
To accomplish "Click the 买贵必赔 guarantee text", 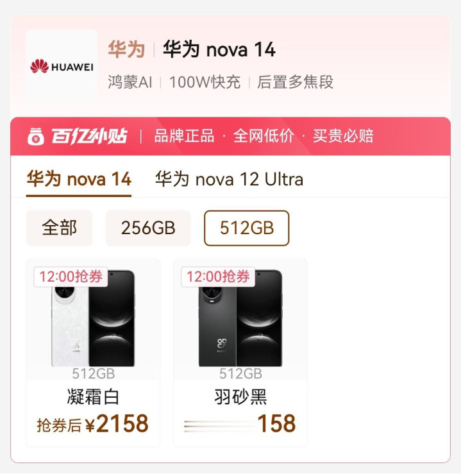I will click(343, 136).
